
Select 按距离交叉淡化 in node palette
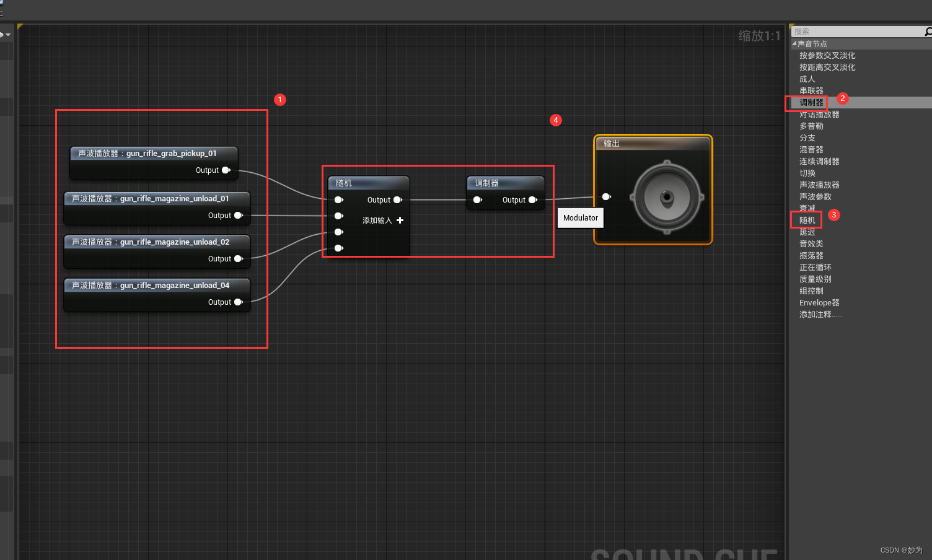coord(827,68)
